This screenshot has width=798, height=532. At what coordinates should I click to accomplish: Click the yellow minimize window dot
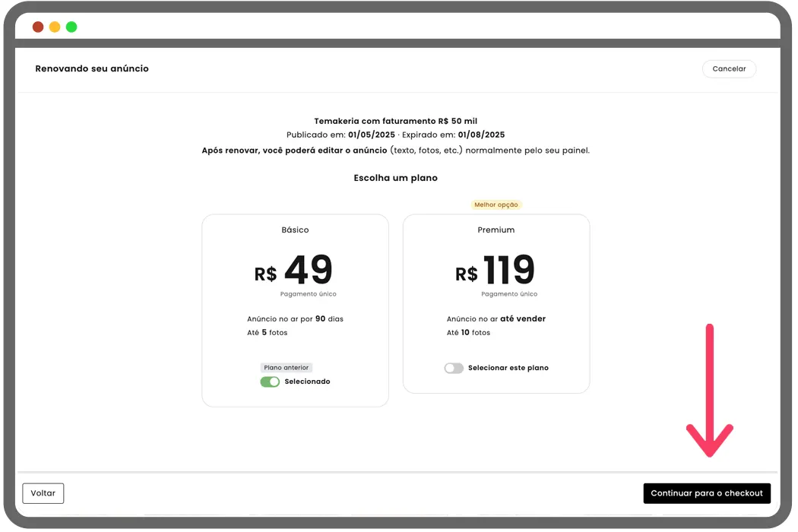pyautogui.click(x=55, y=27)
